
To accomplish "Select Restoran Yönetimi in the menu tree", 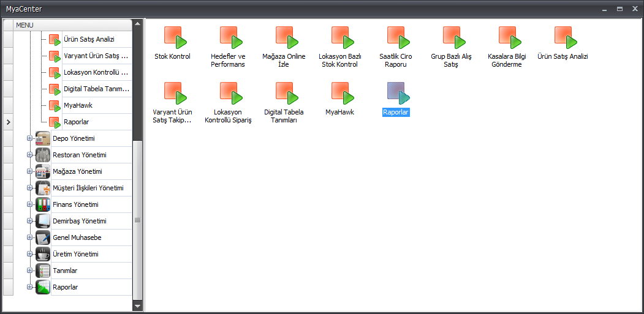I will [80, 155].
